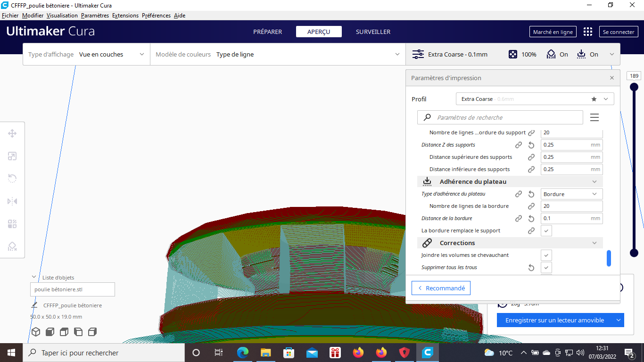644x362 pixels.
Task: Click Marché en ligne button
Action: tap(553, 32)
